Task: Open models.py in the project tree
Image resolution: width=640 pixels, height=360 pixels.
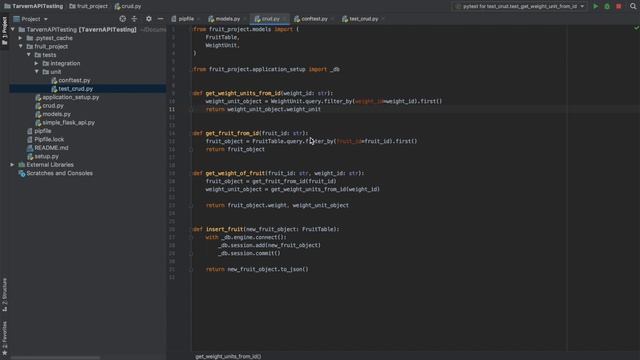Action: pyautogui.click(x=56, y=114)
